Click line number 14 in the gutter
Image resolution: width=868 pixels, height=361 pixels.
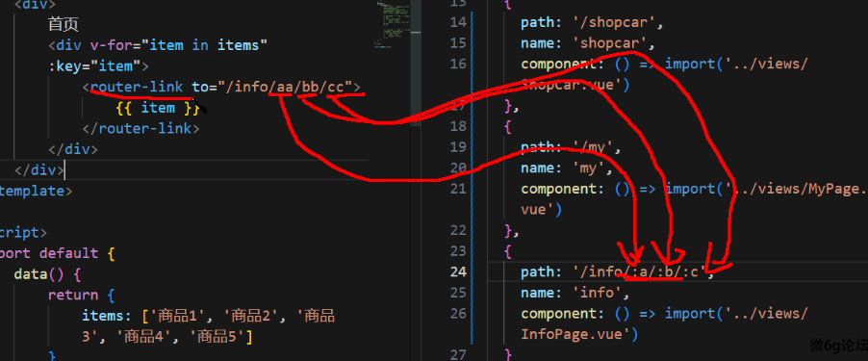(459, 23)
